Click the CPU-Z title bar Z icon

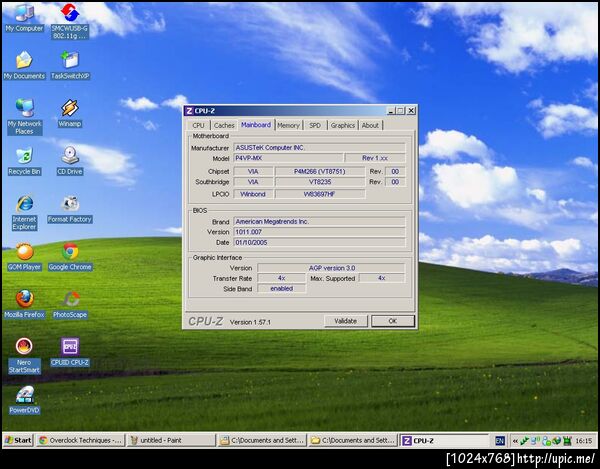[189, 111]
